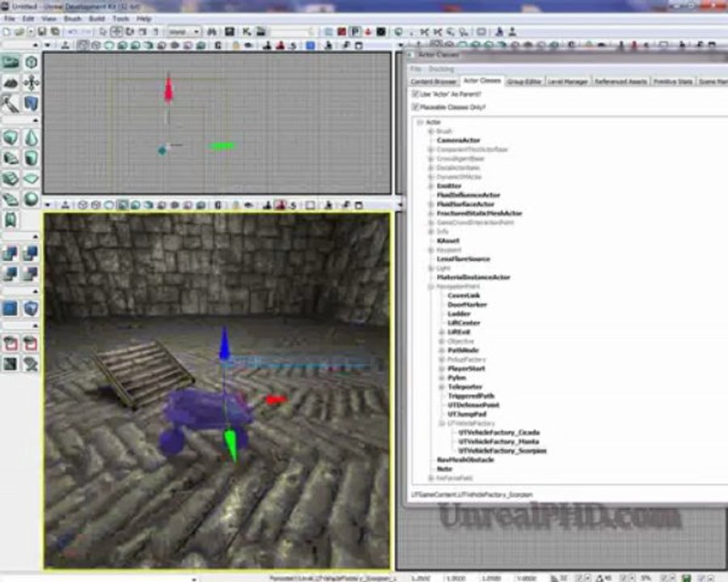Click the red vehicle factory marker in perspective viewport
Screen dimensions: 728x582
(x=276, y=399)
